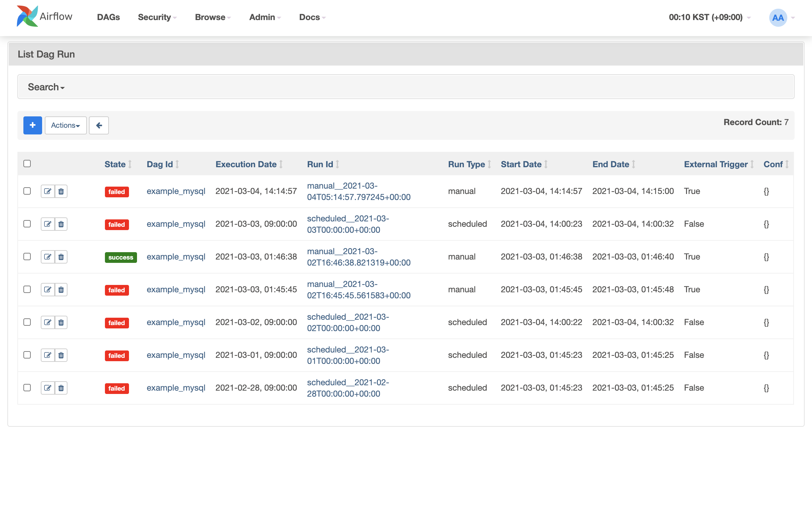Sort by Conf column
Screen dimensions: 812x509
tap(776, 164)
